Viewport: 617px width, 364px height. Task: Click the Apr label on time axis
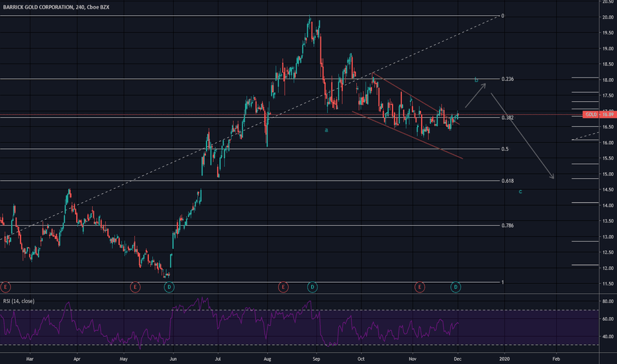pos(77,359)
